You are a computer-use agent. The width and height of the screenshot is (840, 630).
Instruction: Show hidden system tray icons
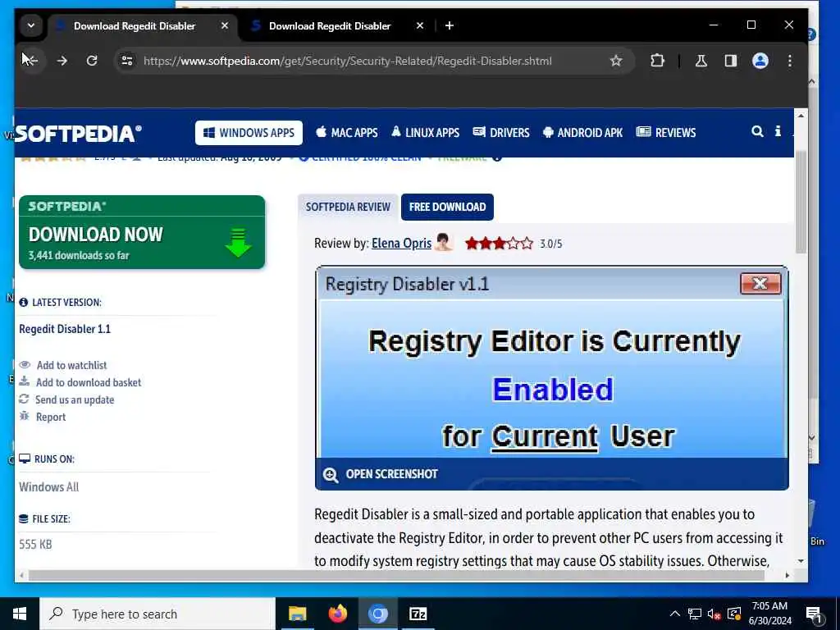(675, 614)
